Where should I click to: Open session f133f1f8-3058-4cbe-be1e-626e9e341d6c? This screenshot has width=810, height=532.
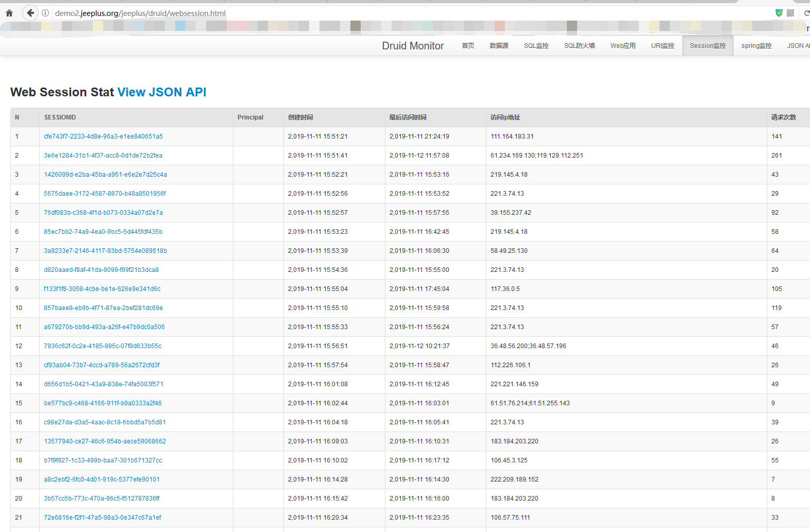click(x=102, y=289)
